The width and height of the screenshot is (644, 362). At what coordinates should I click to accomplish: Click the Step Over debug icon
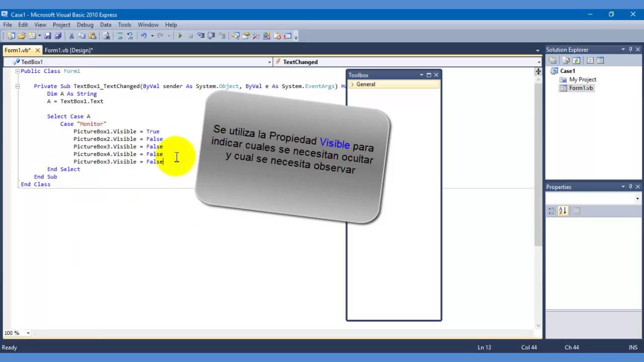point(211,36)
